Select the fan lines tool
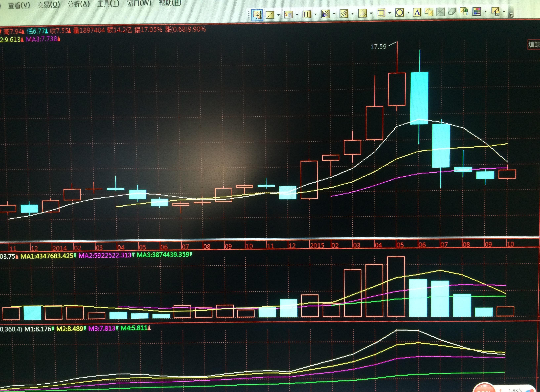Screen dimensions: 540x392 [x=325, y=14]
